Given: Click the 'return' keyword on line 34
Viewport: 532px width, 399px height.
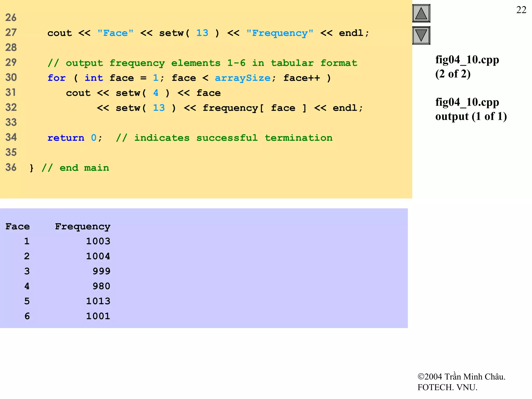Looking at the screenshot, I should point(66,138).
